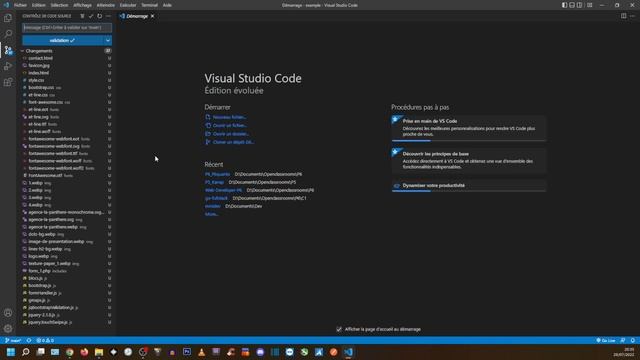Open the Manage gear icon in activity bar

pyautogui.click(x=8, y=329)
